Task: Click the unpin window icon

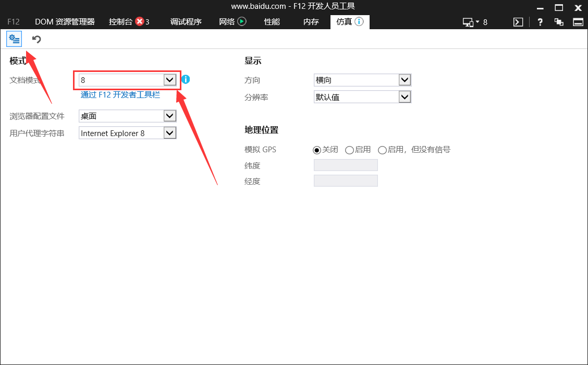Action: point(559,22)
